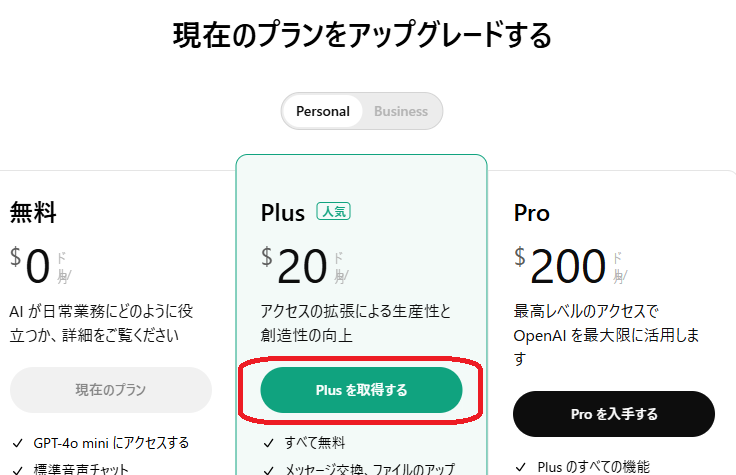
Task: Switch to the Business plans tab
Action: point(400,111)
